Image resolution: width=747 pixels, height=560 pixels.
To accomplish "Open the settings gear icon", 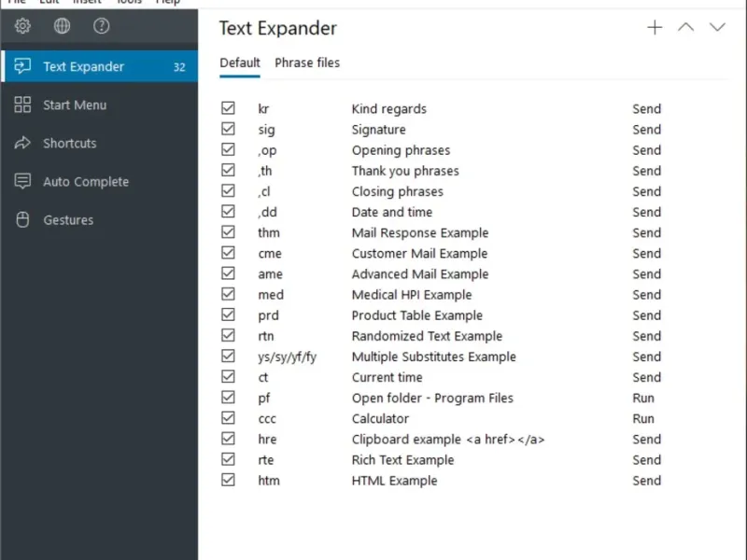I will coord(23,26).
